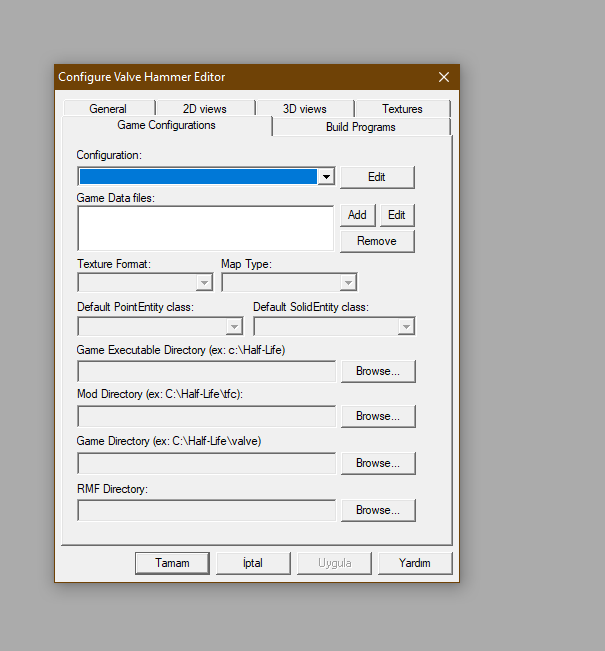The image size is (605, 651).
Task: Select the Game Configurations tab
Action: coord(167,125)
